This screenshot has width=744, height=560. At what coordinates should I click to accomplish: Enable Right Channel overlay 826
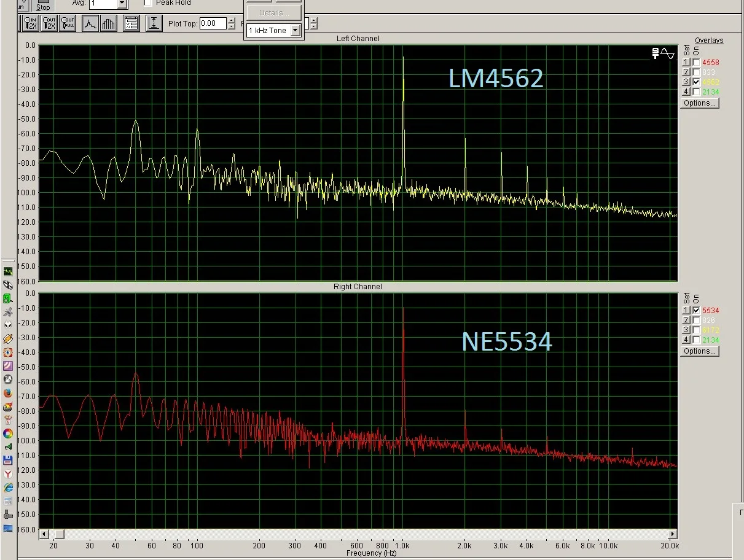point(696,321)
